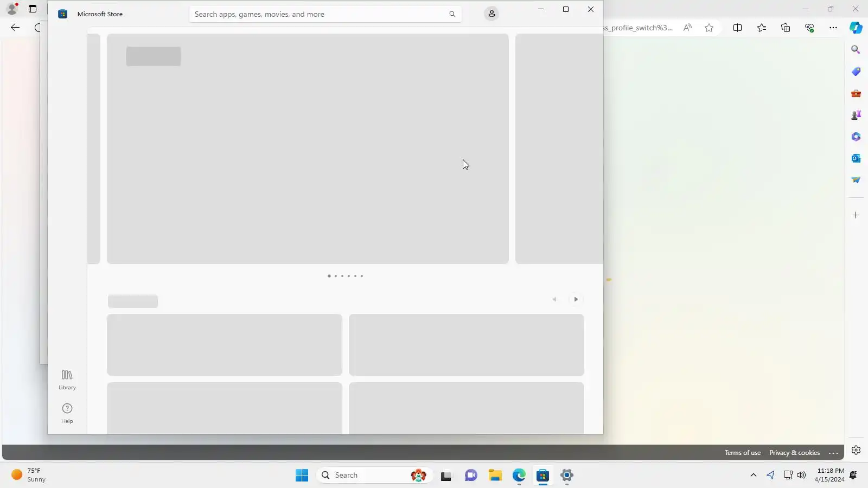The height and width of the screenshot is (488, 868).
Task: Show previous items with left carousel arrow
Action: coord(554,299)
